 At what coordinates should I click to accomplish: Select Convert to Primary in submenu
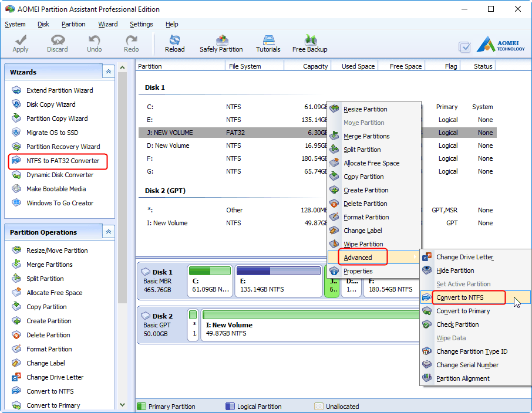pos(475,311)
